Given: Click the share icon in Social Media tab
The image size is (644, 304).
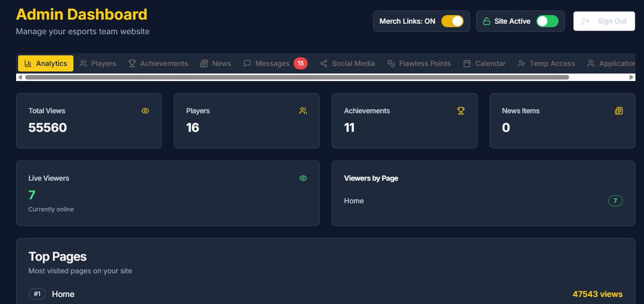Looking at the screenshot, I should pos(324,63).
